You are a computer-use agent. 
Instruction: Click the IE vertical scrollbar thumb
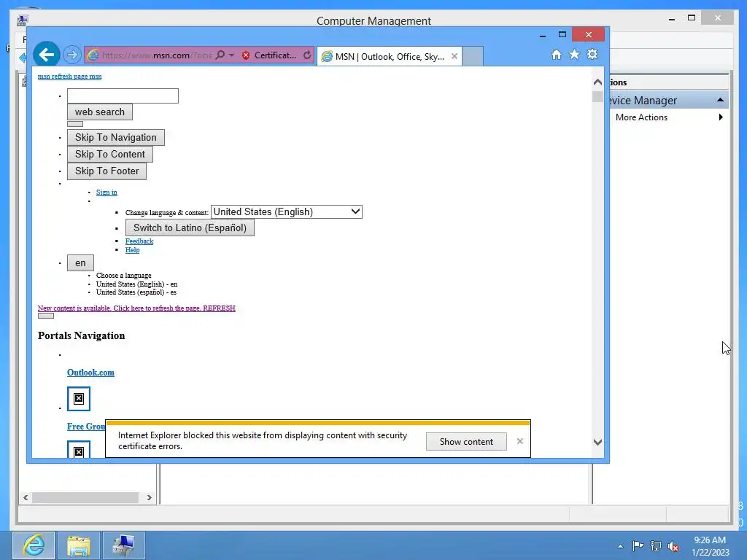point(598,97)
